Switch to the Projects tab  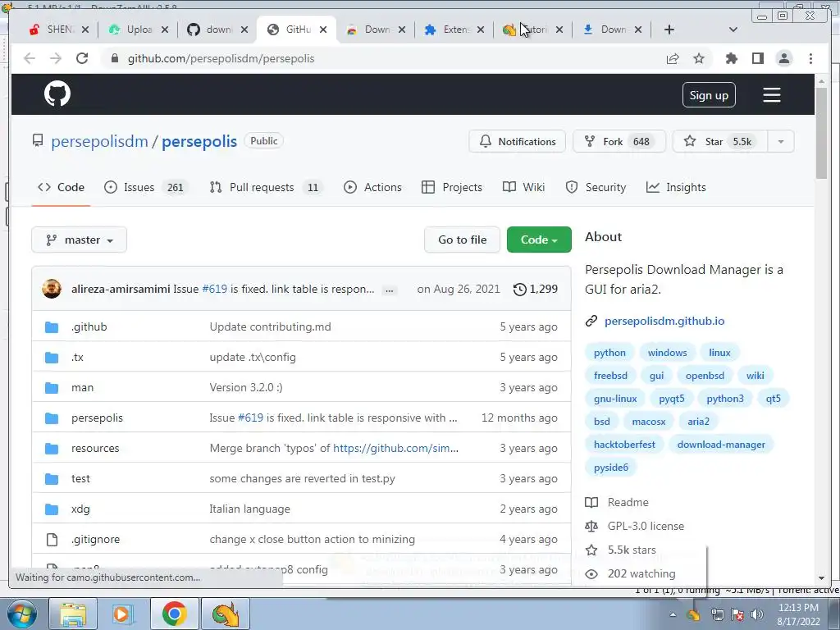(x=452, y=188)
